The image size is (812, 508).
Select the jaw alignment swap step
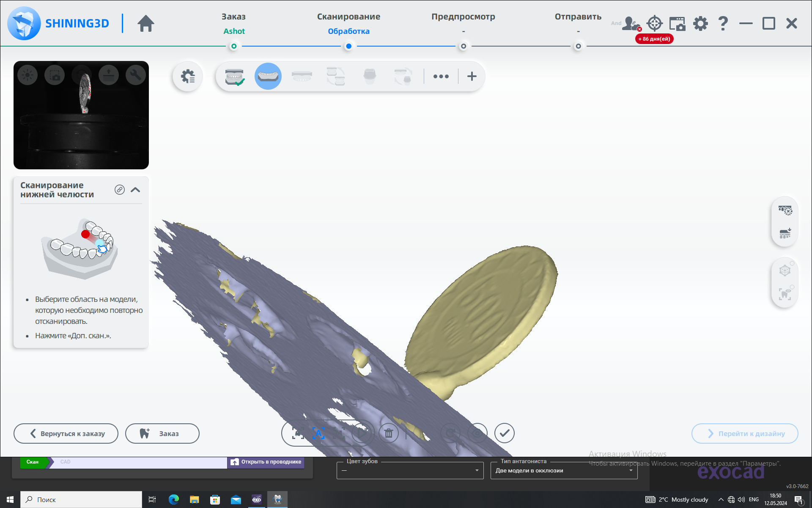[336, 77]
